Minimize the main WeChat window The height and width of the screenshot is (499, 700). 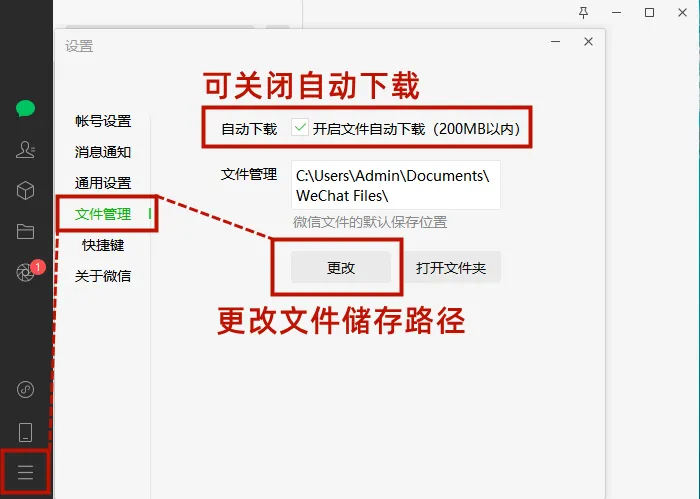[617, 12]
